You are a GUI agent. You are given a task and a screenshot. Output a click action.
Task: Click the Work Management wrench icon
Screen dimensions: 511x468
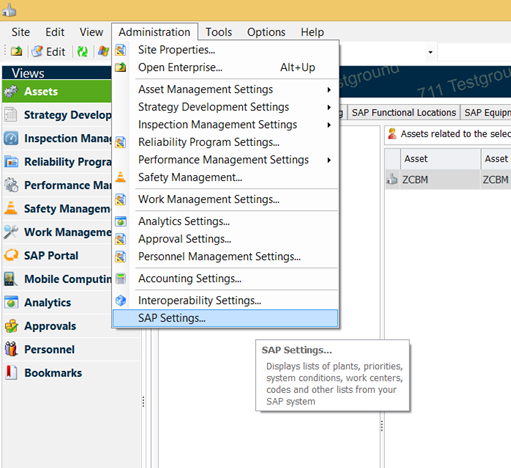coord(11,232)
